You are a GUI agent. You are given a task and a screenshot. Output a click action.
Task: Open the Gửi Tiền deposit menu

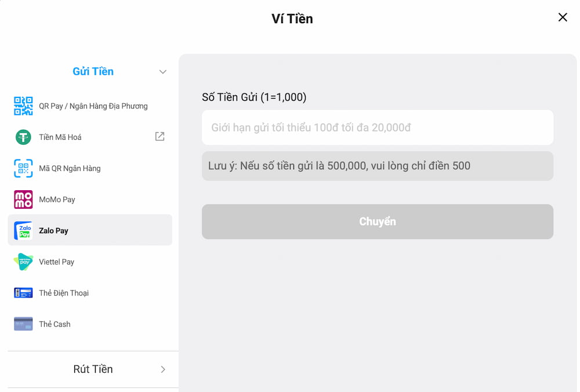[93, 71]
